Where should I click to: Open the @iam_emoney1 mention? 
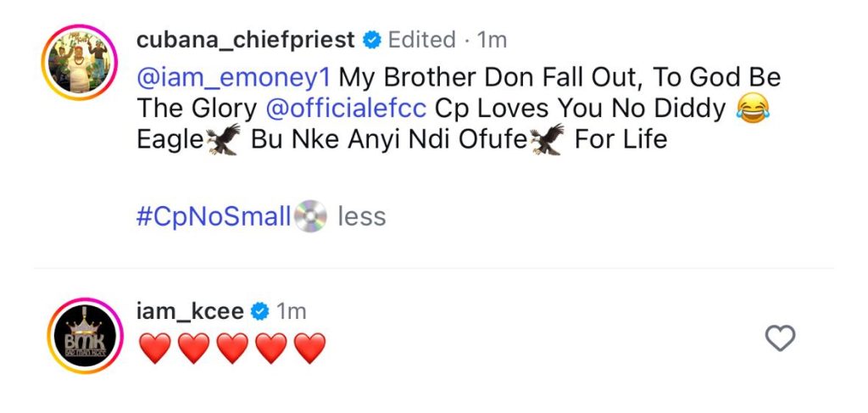[231, 78]
